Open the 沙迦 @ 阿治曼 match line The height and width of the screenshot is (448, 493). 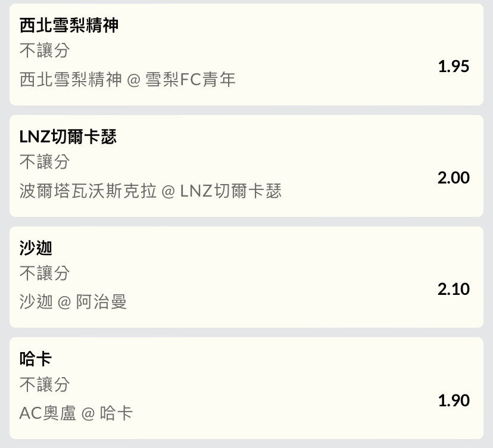point(73,301)
